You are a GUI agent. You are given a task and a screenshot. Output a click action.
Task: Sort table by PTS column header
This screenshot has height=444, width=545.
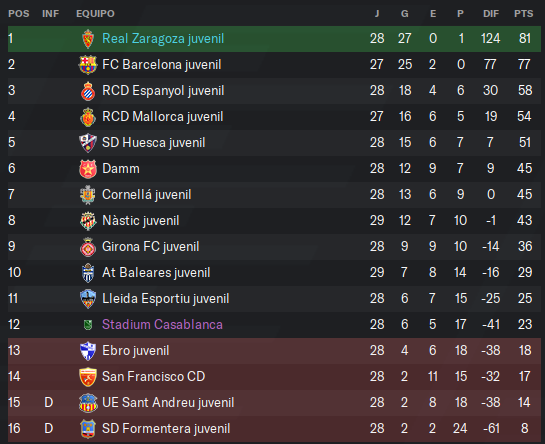(x=523, y=14)
